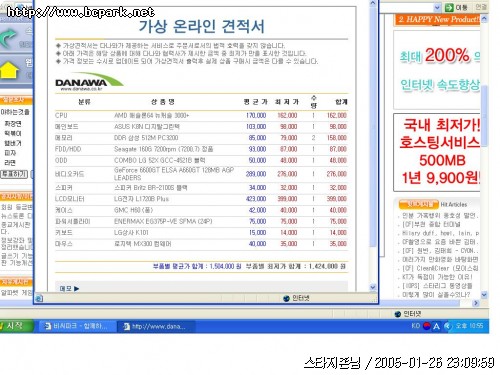The image size is (500, 375).
Task: Click the 분류 column header
Action: coord(84,102)
